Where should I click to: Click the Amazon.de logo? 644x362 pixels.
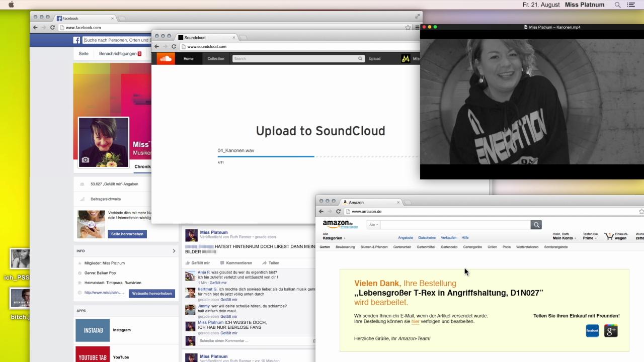(340, 224)
